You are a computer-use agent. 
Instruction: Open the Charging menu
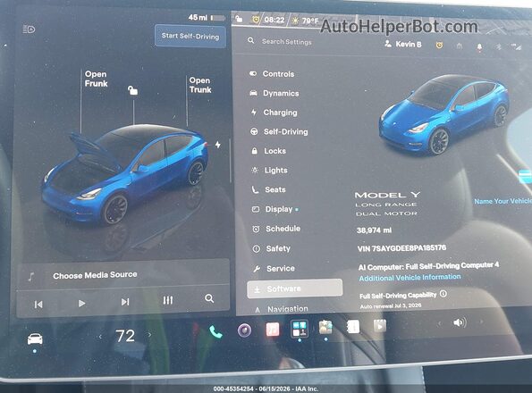[x=274, y=113]
